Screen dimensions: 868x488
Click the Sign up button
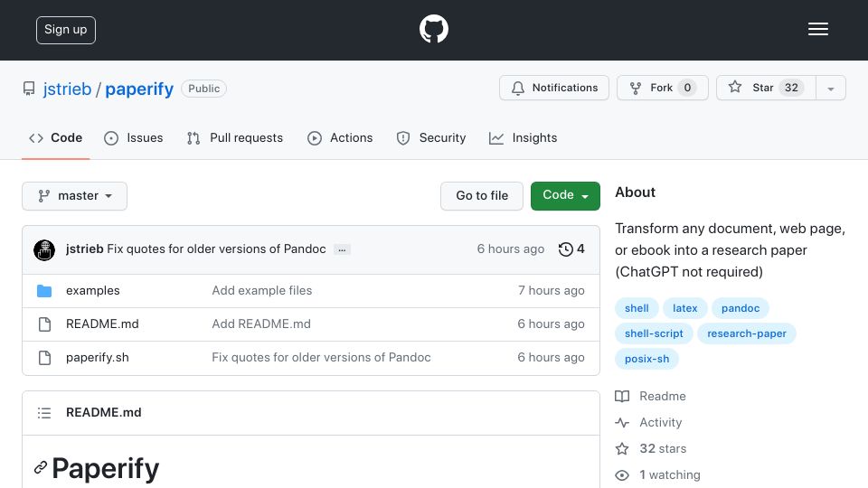(x=66, y=30)
